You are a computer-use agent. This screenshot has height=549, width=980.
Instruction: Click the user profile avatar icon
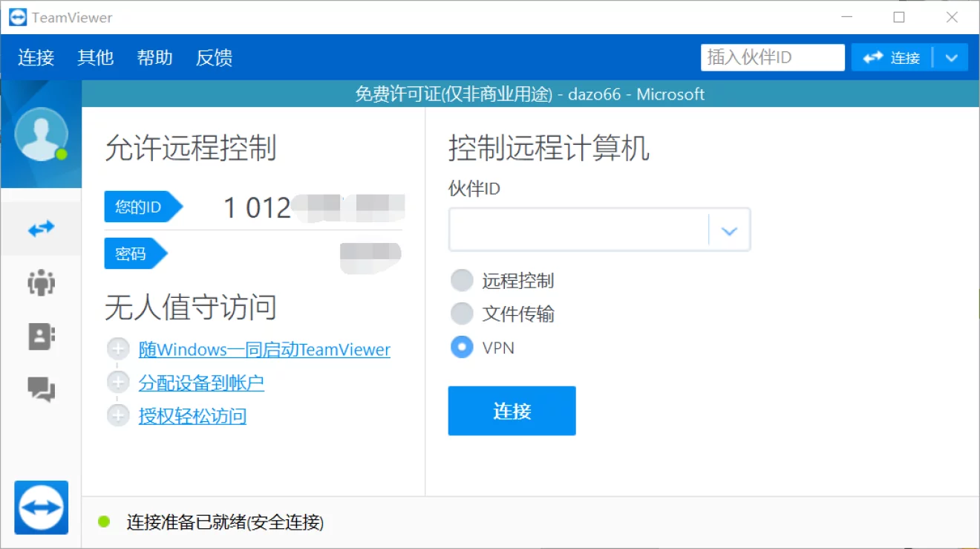(x=41, y=134)
